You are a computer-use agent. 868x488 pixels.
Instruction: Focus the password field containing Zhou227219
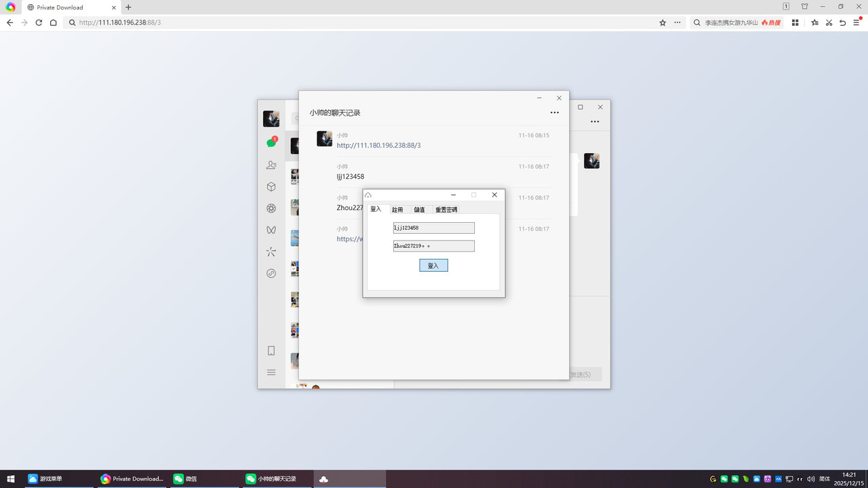[433, 246]
